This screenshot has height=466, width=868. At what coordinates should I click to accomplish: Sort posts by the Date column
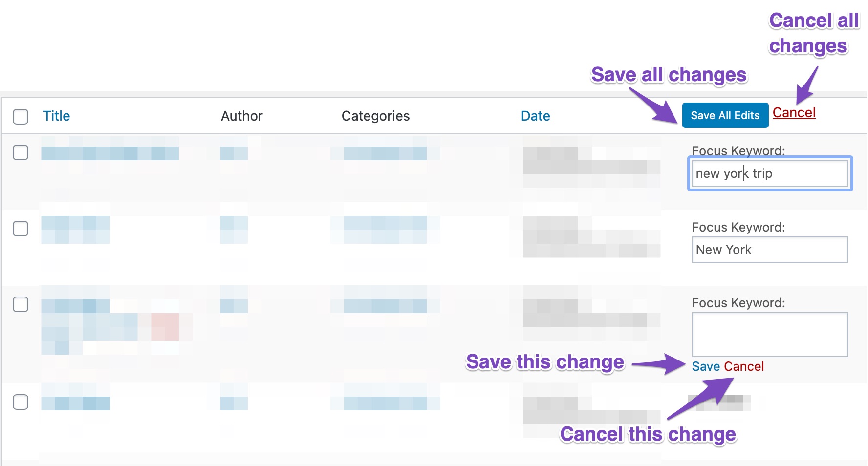535,116
